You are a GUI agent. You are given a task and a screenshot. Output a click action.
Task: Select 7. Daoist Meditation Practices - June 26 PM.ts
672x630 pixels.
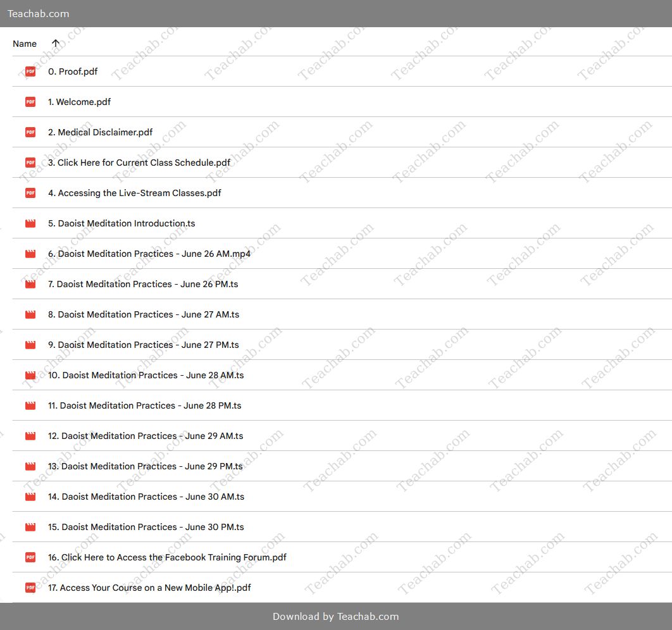click(x=143, y=285)
